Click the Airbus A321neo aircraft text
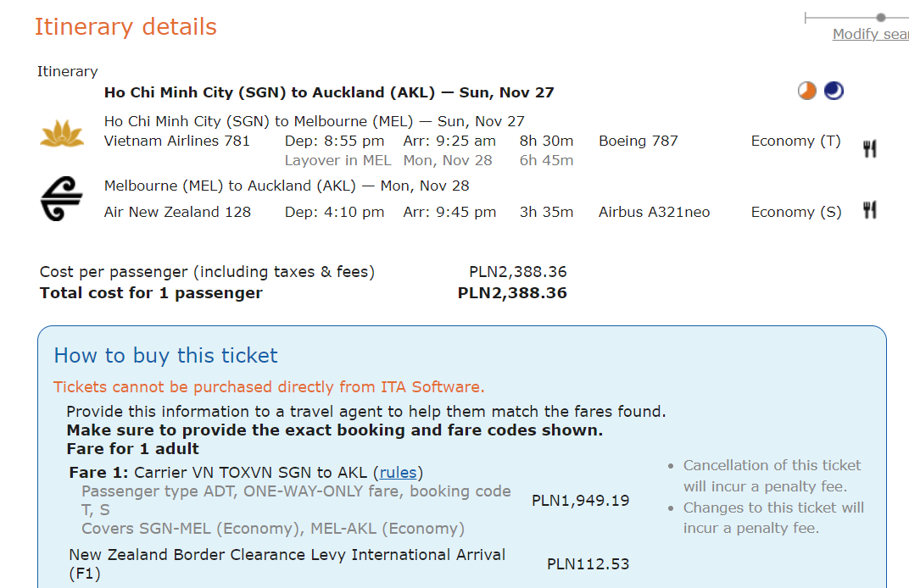Viewport: 909px width, 588px height. [655, 212]
